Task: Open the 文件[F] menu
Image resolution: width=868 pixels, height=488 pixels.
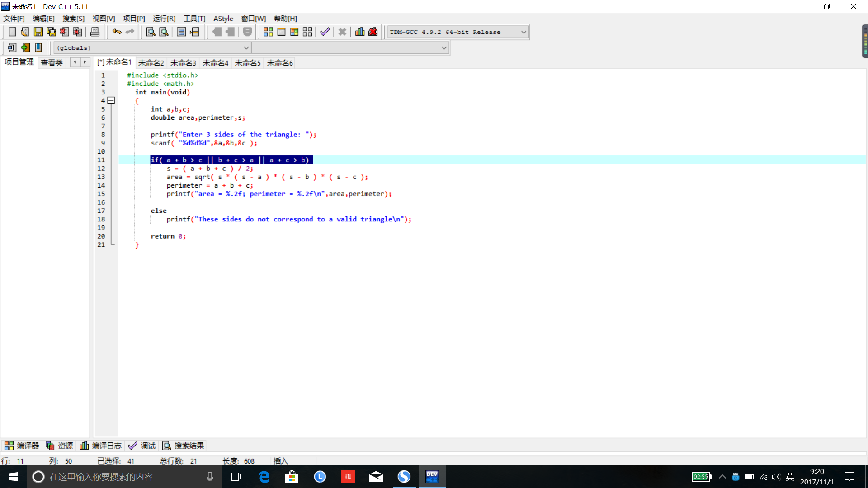Action: (x=14, y=19)
